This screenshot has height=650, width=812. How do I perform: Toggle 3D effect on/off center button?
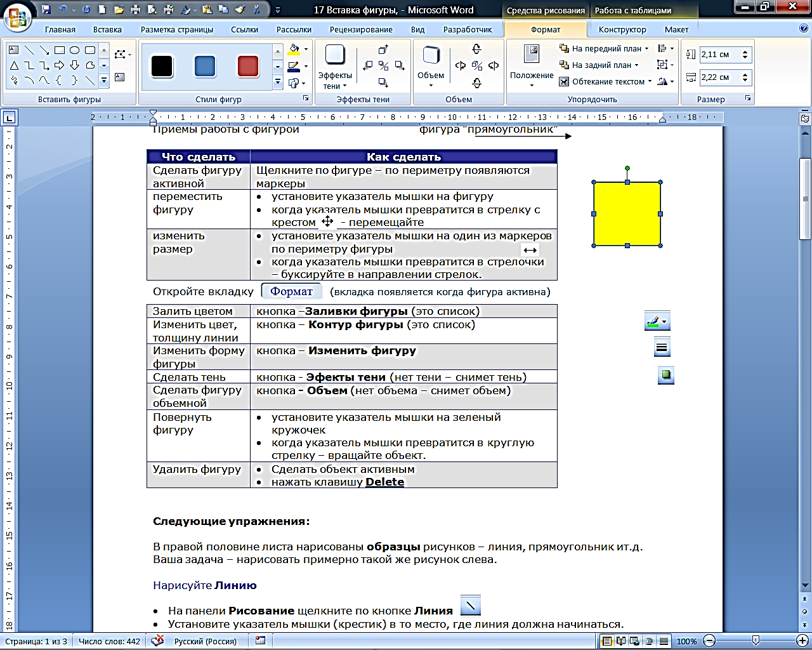click(477, 65)
